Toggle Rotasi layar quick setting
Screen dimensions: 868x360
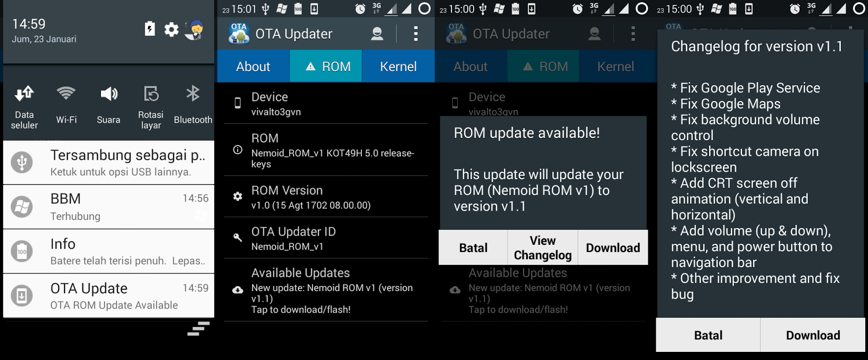tap(151, 108)
